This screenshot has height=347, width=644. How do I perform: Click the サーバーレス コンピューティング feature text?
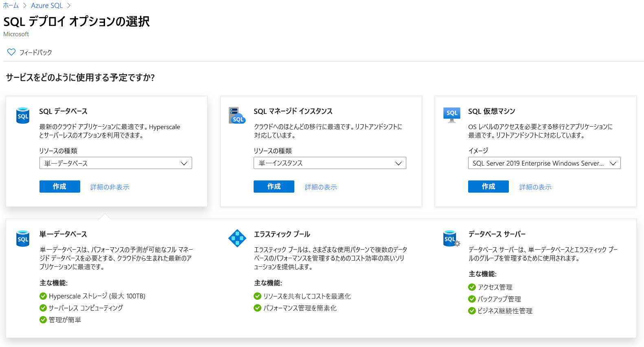tap(86, 308)
